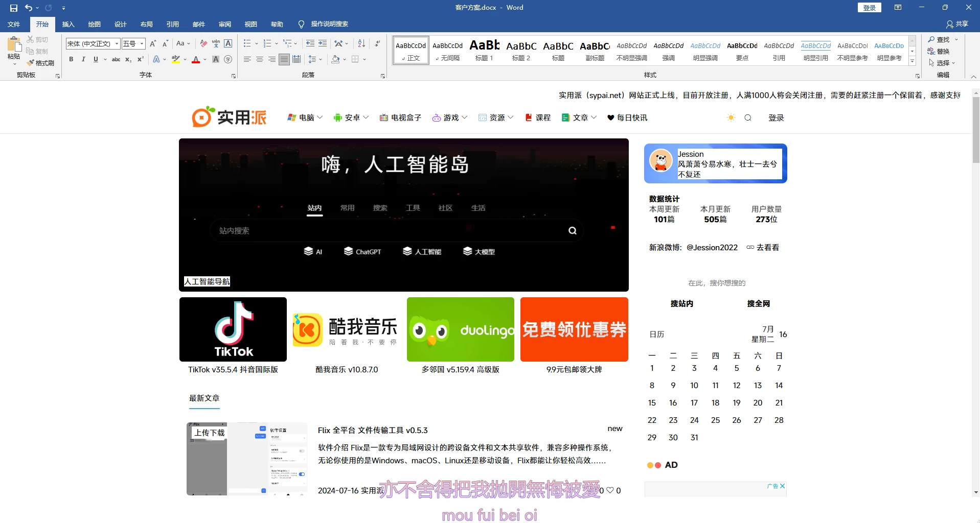Expand the line spacing dropdown arrow
The height and width of the screenshot is (523, 980).
(321, 59)
